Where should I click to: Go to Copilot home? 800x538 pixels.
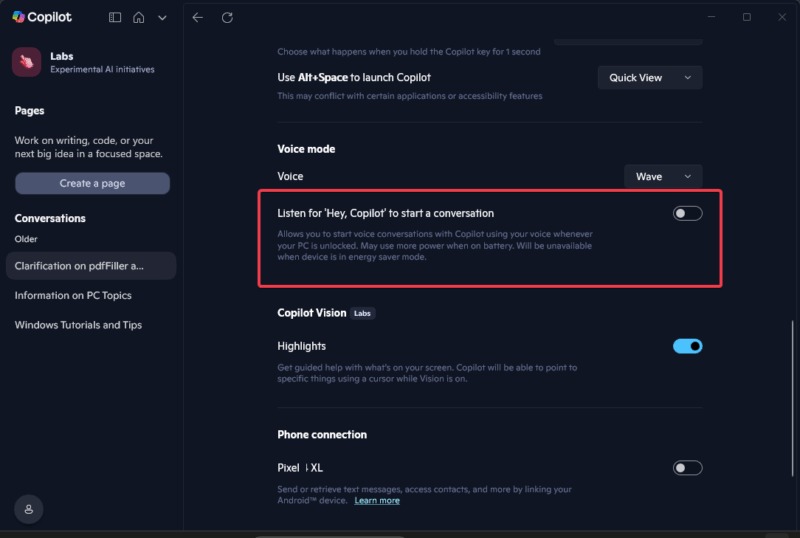point(139,17)
